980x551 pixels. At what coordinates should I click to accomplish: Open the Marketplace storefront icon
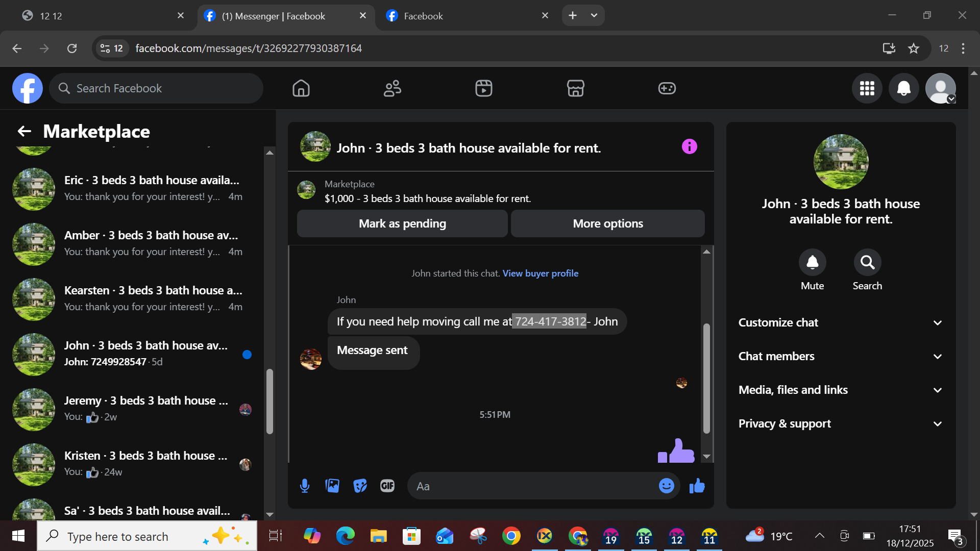click(x=575, y=88)
